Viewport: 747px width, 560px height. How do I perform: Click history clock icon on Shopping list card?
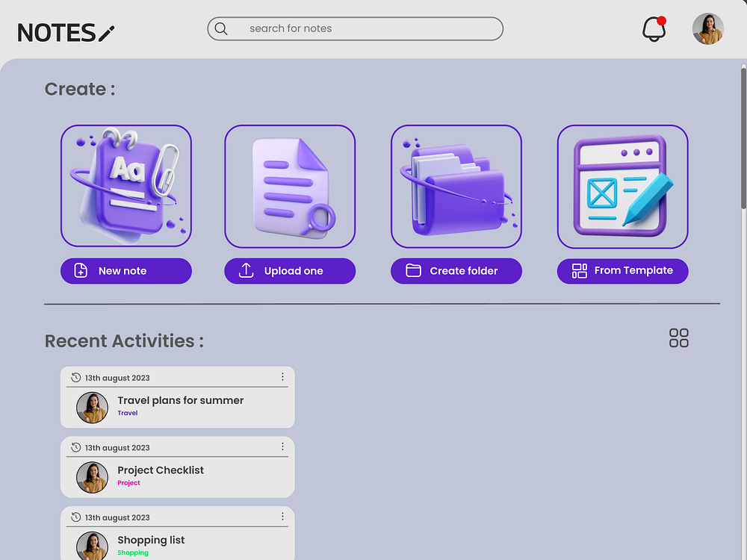[75, 517]
